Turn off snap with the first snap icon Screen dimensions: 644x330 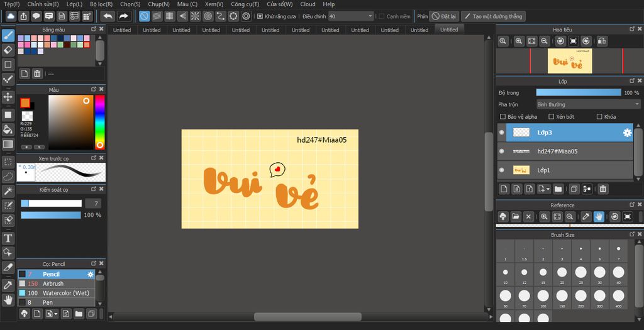coord(144,16)
